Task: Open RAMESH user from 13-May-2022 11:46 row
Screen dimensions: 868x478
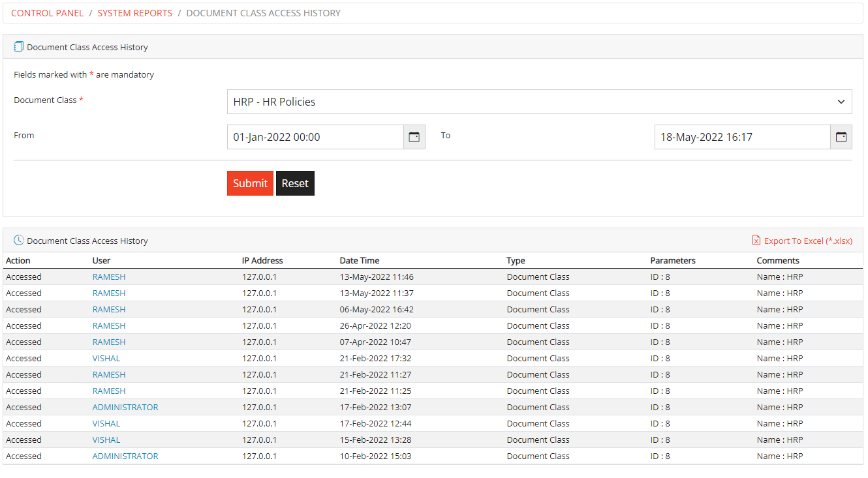Action: pyautogui.click(x=109, y=276)
